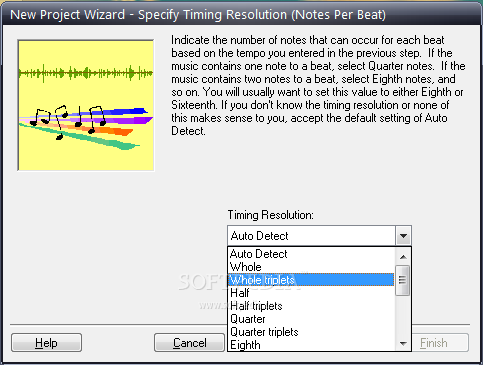Click the Timing Resolution combo box field
Image resolution: width=483 pixels, height=365 pixels.
(319, 236)
